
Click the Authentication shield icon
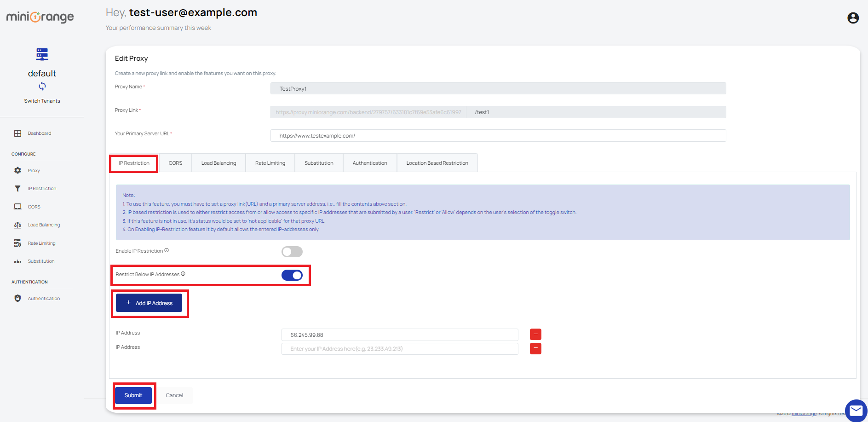click(x=17, y=298)
